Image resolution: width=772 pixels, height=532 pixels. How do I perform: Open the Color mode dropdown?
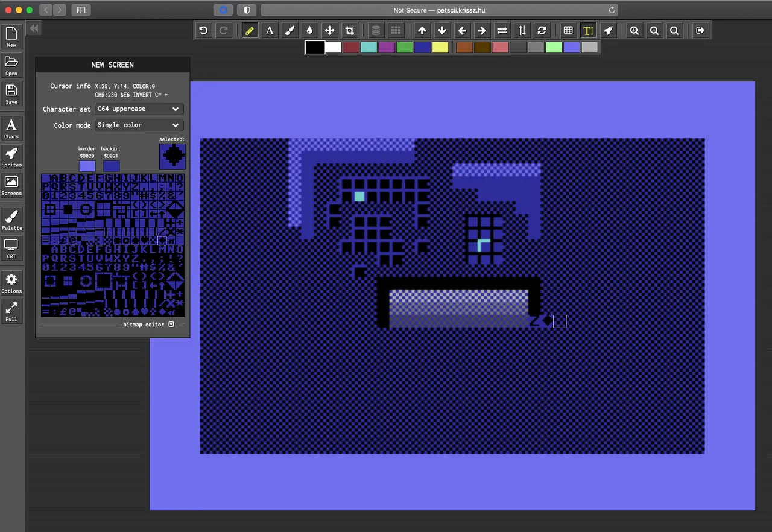[139, 125]
